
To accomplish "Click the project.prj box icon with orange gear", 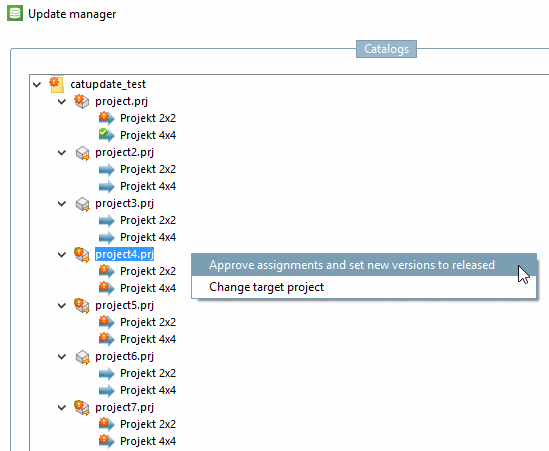I will click(x=82, y=101).
